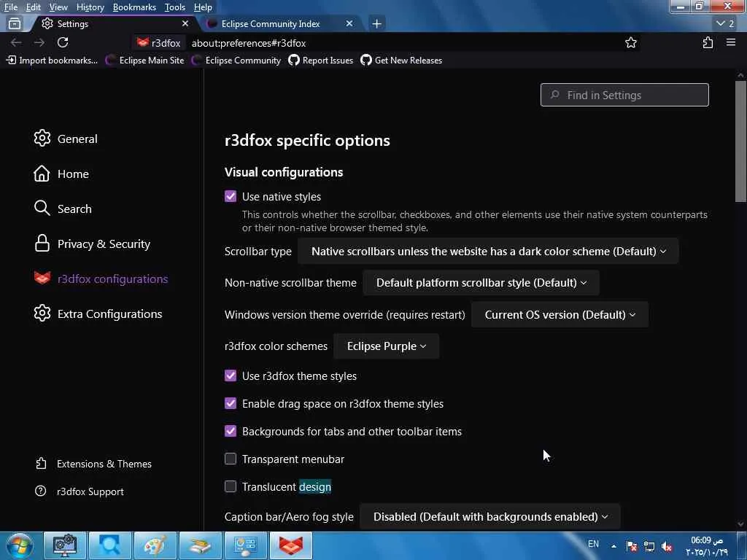Click the taskbar clock showing 06:09

click(x=707, y=545)
